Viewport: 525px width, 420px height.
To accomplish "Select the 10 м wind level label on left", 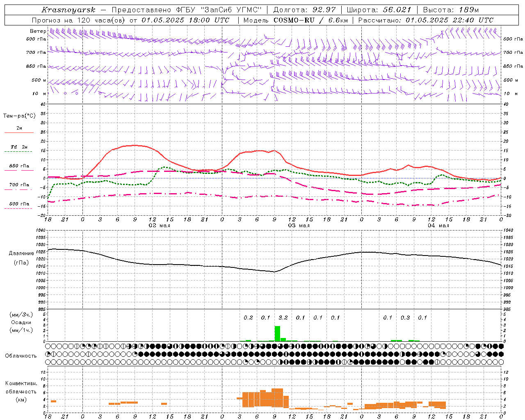I will pyautogui.click(x=39, y=94).
